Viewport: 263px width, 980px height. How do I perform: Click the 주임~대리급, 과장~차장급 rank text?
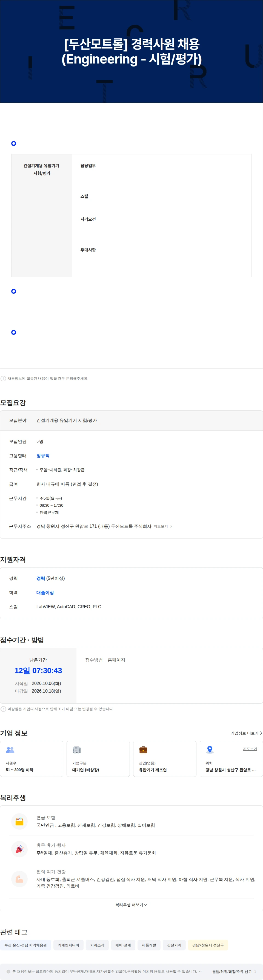(62, 470)
